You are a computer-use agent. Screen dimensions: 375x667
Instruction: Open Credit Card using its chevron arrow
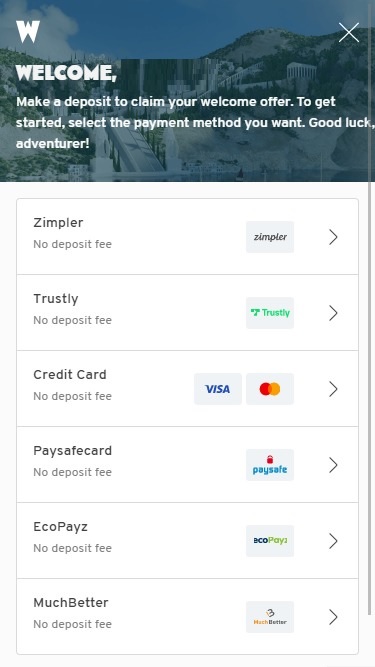(333, 389)
